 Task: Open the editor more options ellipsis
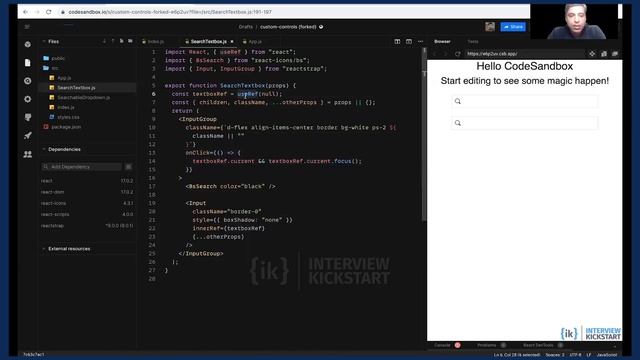(420, 42)
